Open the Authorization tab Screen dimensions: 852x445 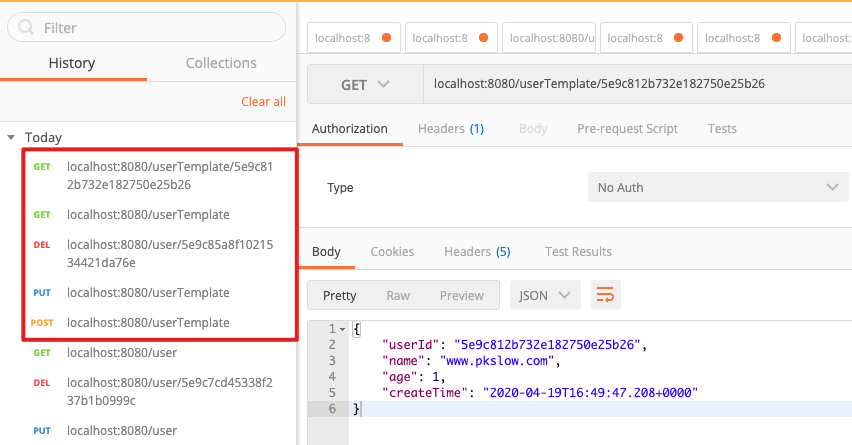point(349,129)
